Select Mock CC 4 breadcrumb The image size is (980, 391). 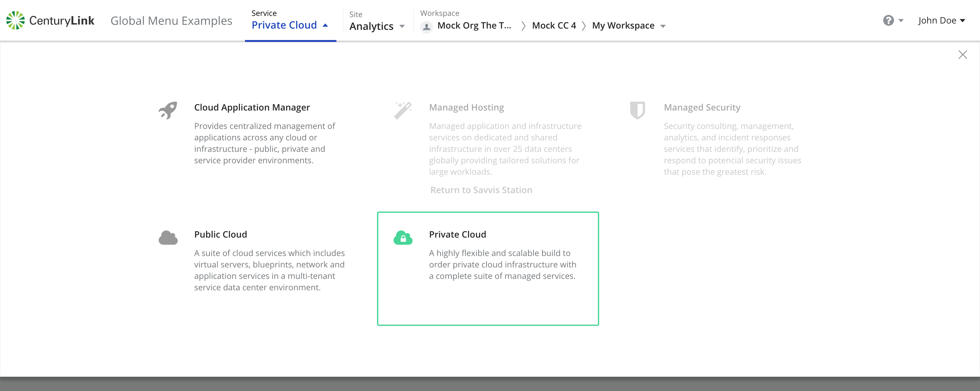coord(554,26)
